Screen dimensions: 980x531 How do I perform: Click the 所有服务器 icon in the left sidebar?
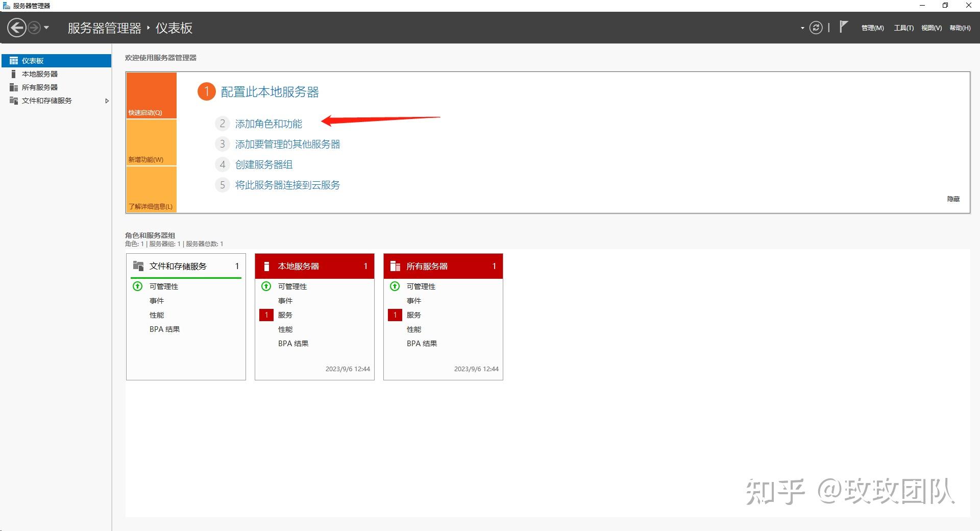13,87
